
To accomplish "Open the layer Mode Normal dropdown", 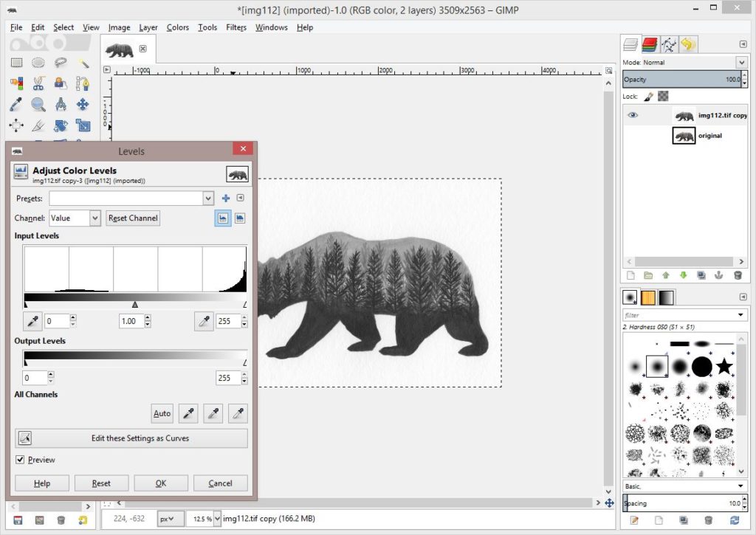I will pyautogui.click(x=741, y=62).
